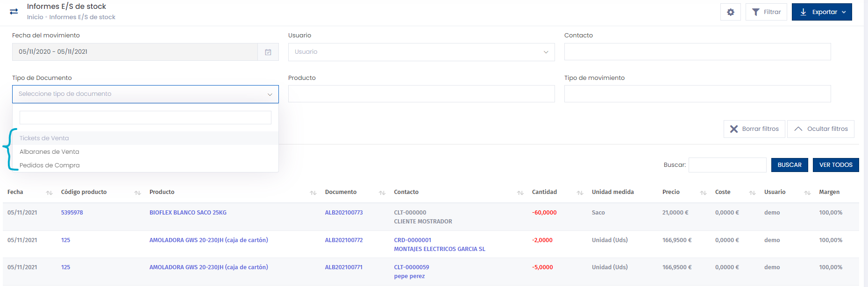
Task: Sort by Producto column arrows
Action: coord(313,193)
